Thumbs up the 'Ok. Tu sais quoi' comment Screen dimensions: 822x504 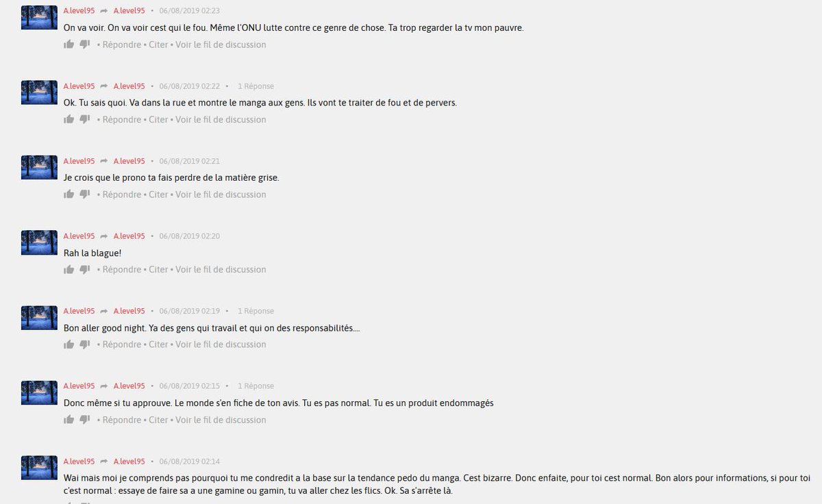point(68,119)
